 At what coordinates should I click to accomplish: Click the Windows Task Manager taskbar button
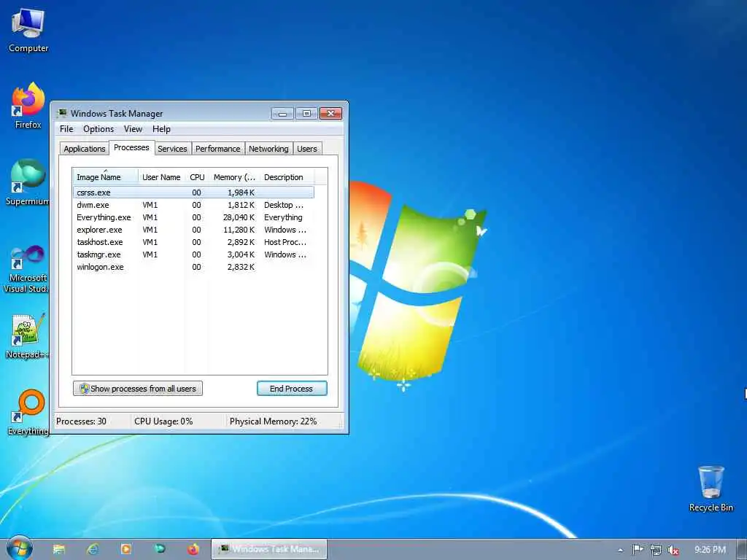[269, 549]
